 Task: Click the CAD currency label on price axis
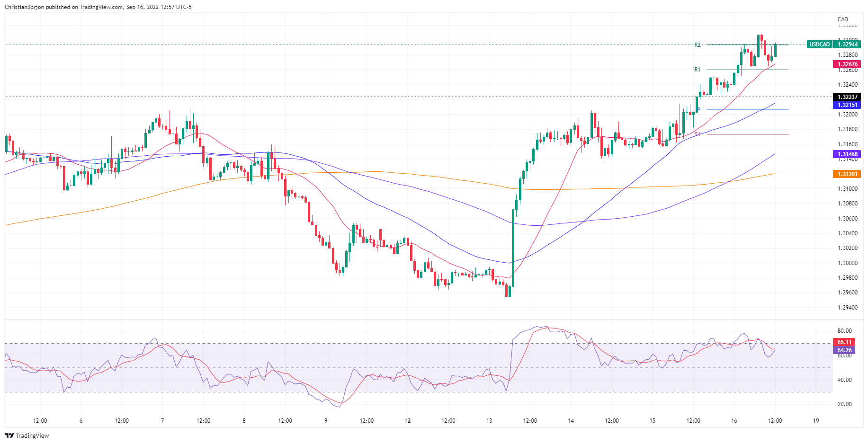(x=843, y=19)
